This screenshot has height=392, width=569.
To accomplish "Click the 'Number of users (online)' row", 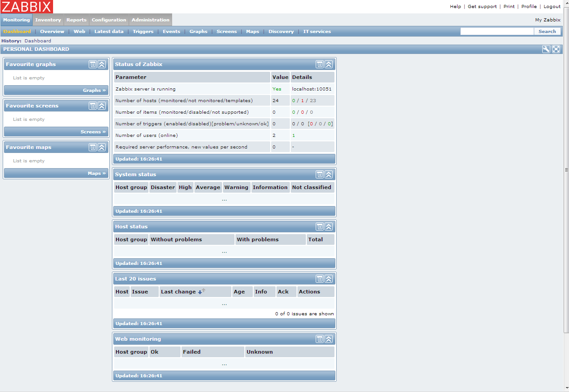I will [x=224, y=135].
